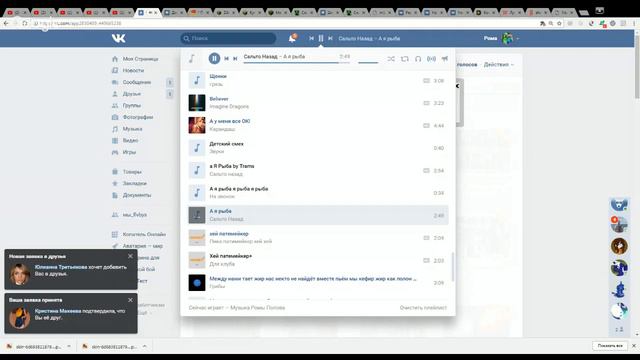Click the Видео icon in sidebar
Viewport: 640px width, 360px height.
pos(115,140)
